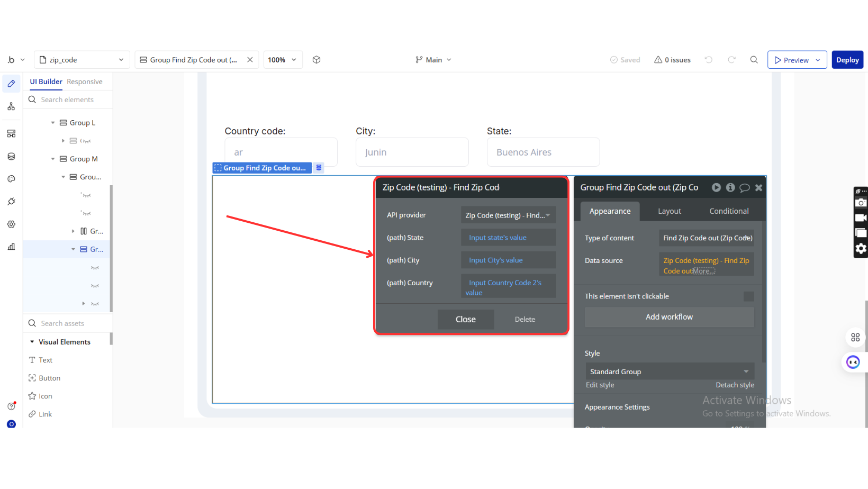Toggle visibility eye below selected Gr... item
This screenshot has height=489, width=868.
pyautogui.click(x=95, y=268)
